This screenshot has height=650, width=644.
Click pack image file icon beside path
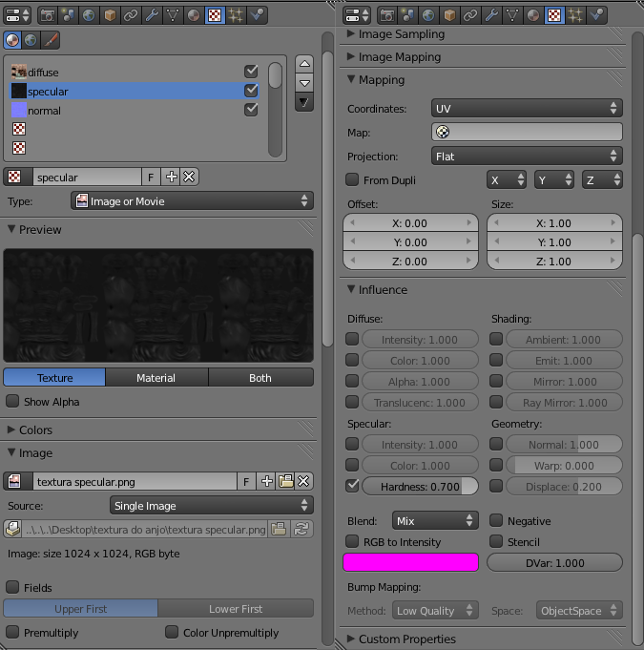click(12, 530)
